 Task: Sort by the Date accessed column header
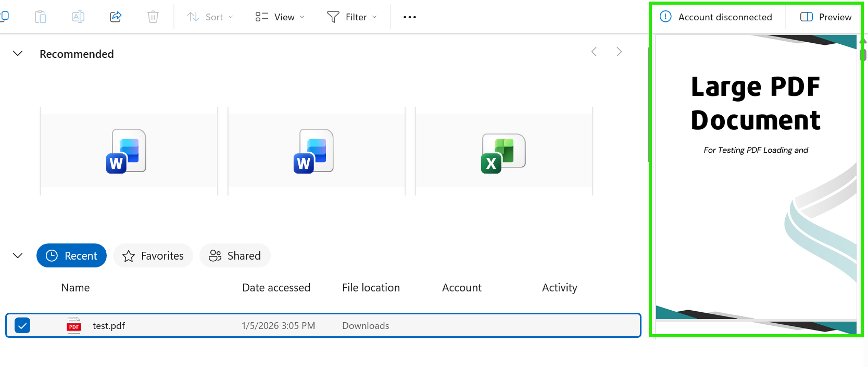click(x=276, y=288)
